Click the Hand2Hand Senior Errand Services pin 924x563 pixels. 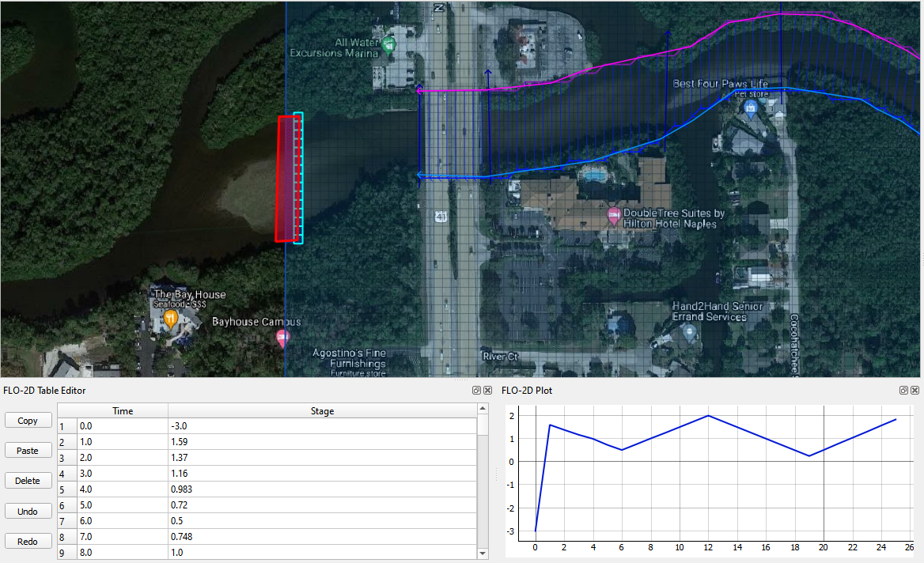tap(688, 333)
